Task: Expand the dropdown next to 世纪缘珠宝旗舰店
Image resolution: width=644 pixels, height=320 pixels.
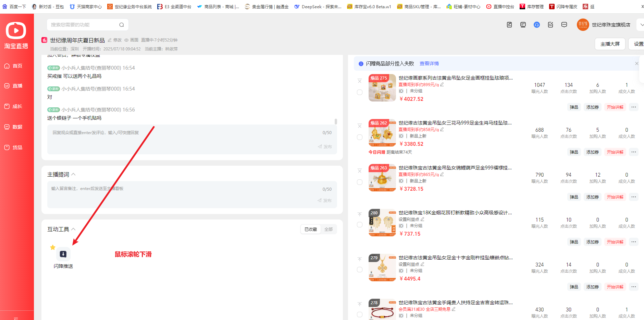Action: click(641, 25)
